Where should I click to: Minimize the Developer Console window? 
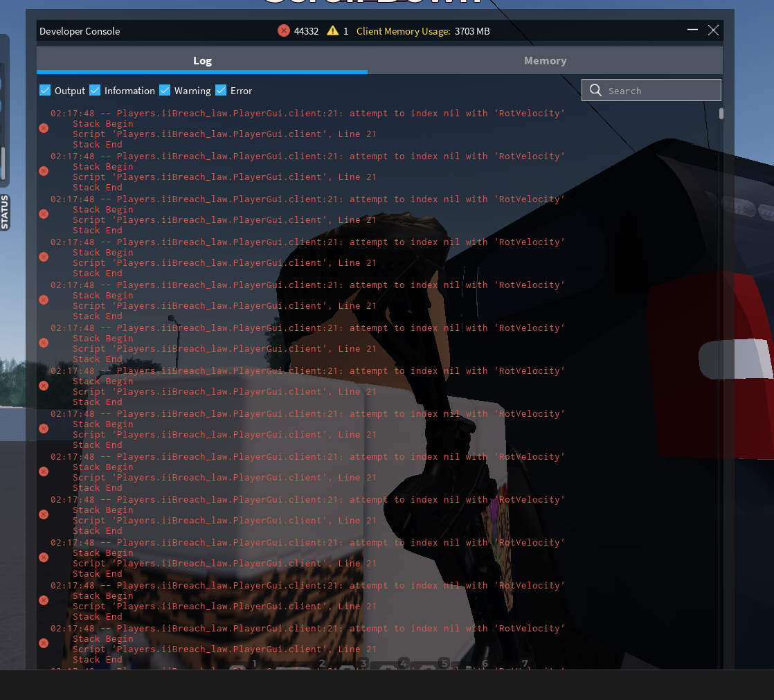pyautogui.click(x=692, y=30)
